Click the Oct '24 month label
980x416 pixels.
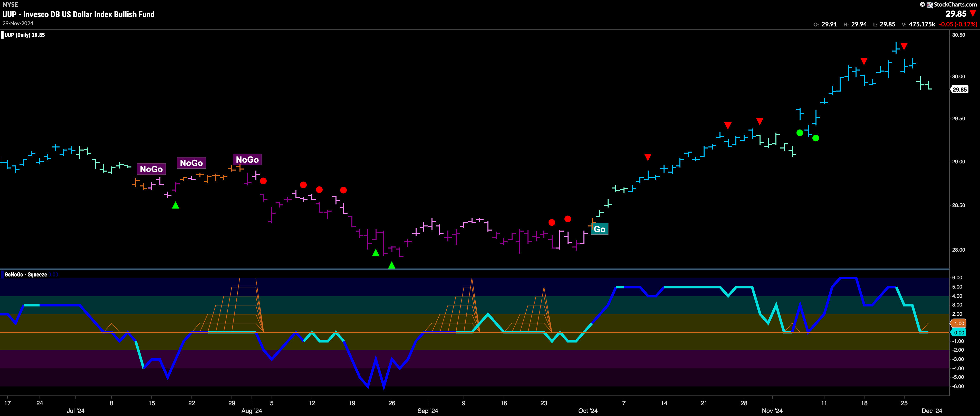click(588, 411)
